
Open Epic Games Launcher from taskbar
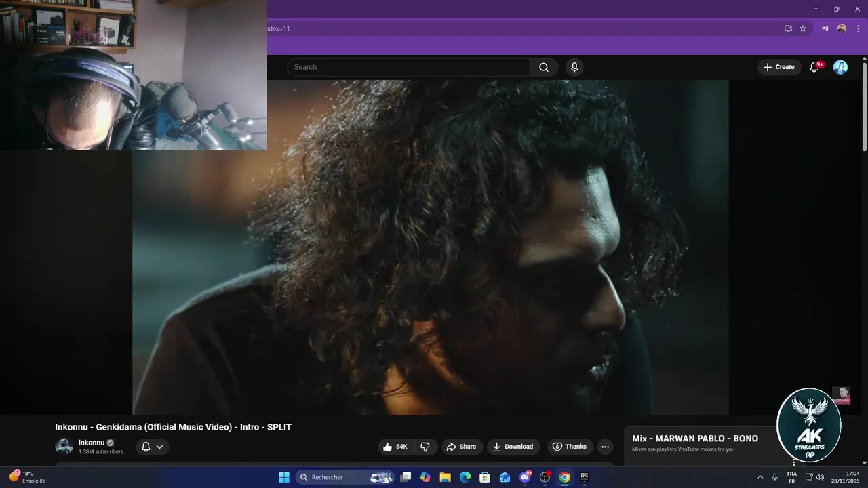coord(585,477)
